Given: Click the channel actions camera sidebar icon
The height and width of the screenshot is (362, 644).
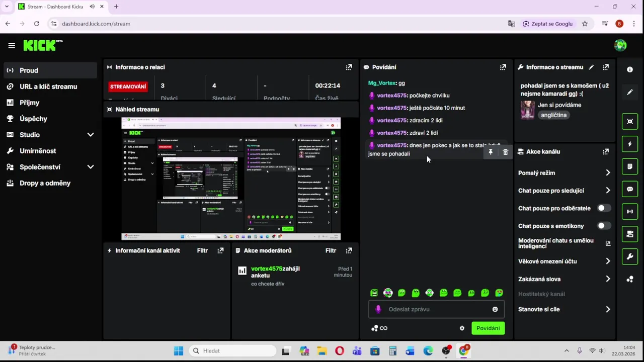Looking at the screenshot, I should (x=630, y=234).
